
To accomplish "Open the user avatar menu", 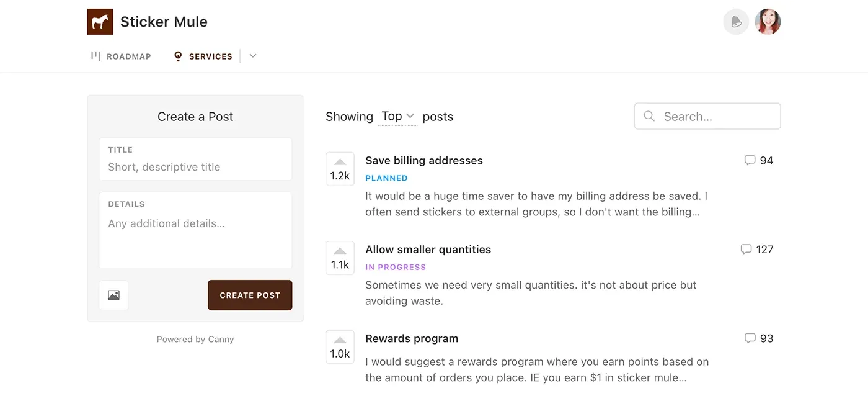I will pyautogui.click(x=768, y=21).
